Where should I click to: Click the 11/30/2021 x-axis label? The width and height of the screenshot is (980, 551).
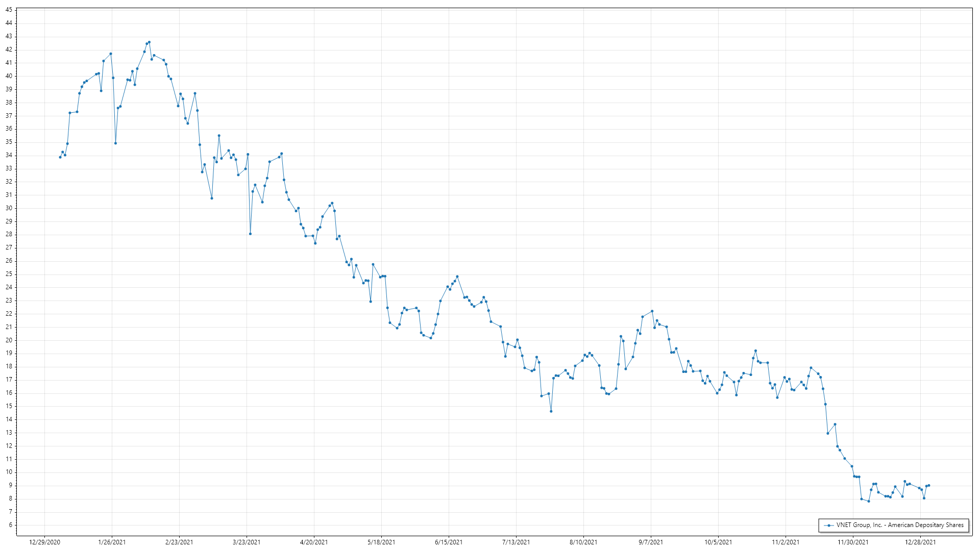853,542
